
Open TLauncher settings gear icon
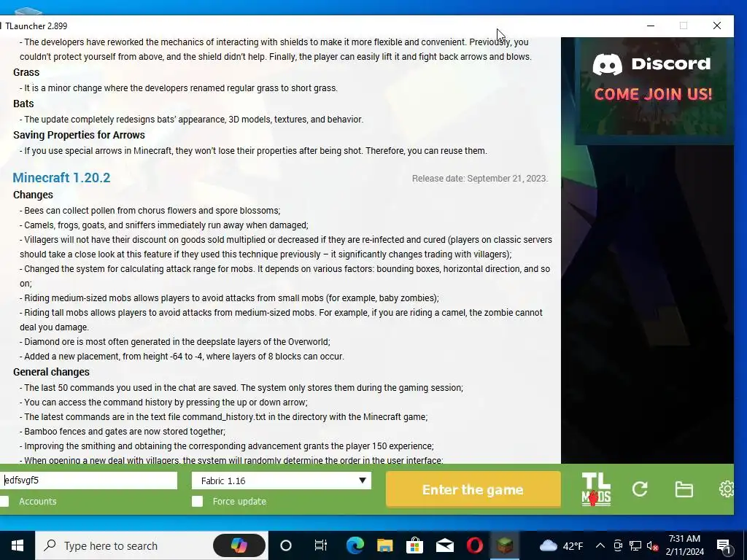[x=726, y=489]
